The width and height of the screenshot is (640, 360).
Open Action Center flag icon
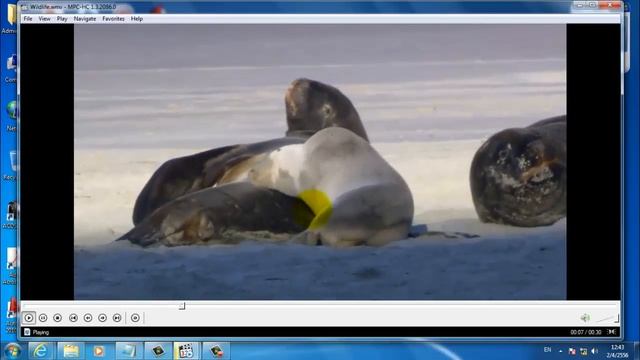[x=572, y=351]
